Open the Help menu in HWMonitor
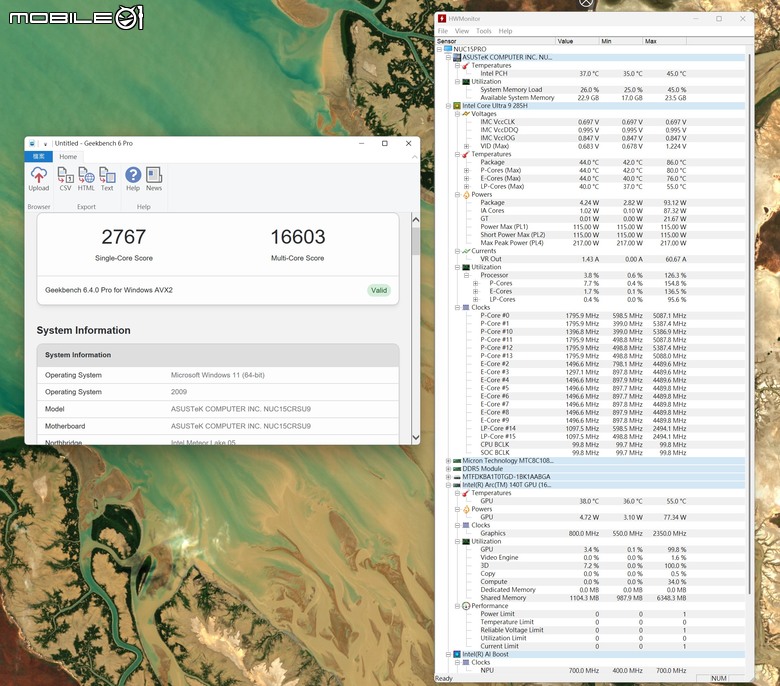This screenshot has height=686, width=780. point(505,31)
